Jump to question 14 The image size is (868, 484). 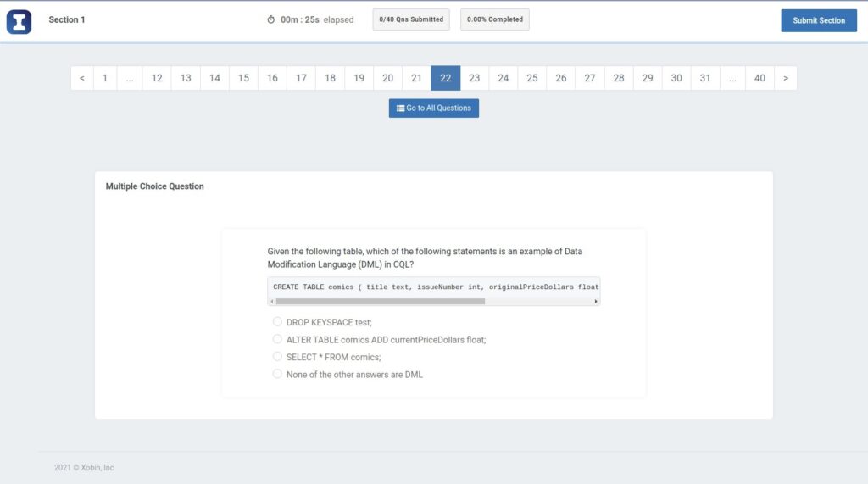214,78
